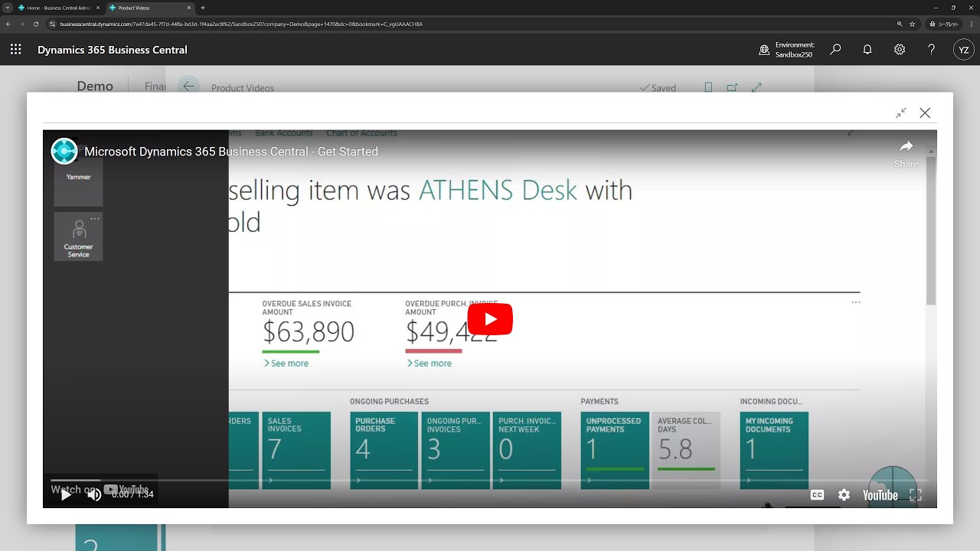980x551 pixels.
Task: Open the Environment Sandbox250 information icon
Action: coord(764,50)
